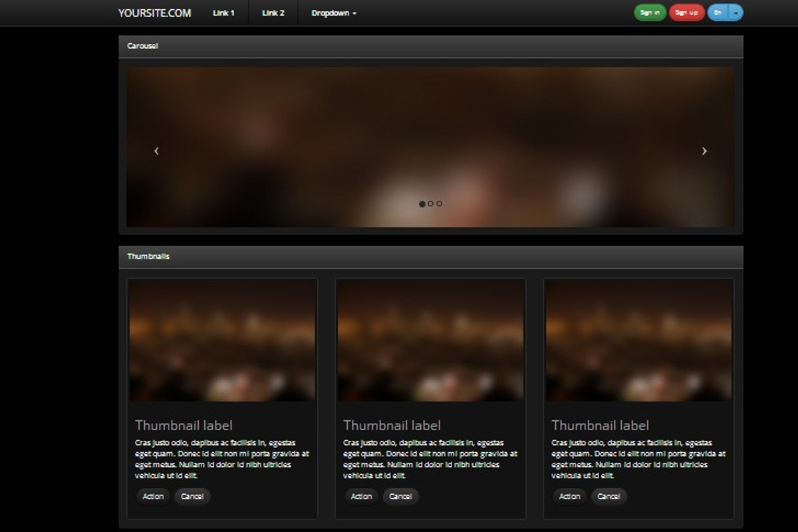Click the green Sign in button
Viewport: 798px width, 532px height.
click(650, 13)
